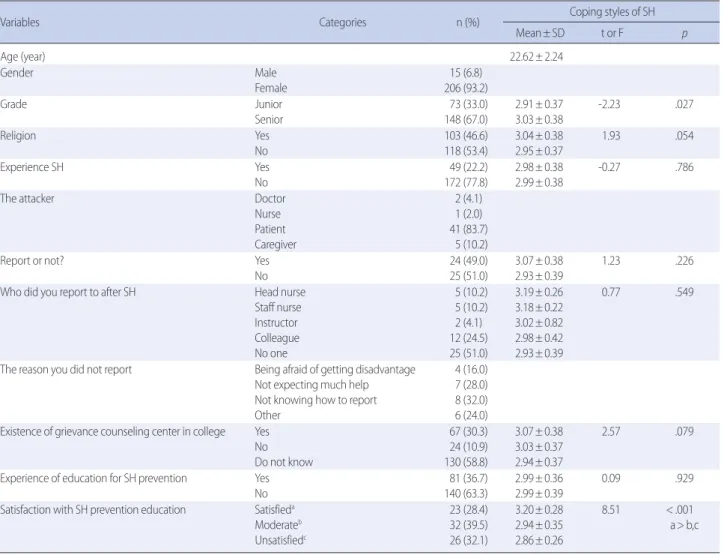Click the 'Categories' column header

click(342, 22)
